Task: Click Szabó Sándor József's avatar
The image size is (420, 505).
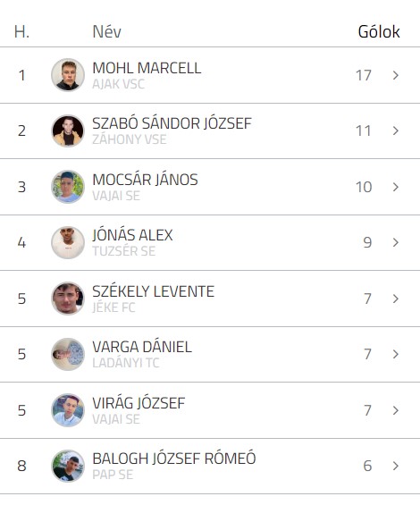Action: (x=68, y=130)
